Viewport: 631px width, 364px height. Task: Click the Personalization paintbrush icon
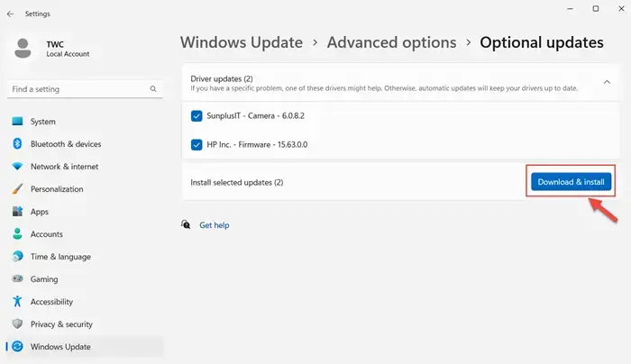point(17,188)
